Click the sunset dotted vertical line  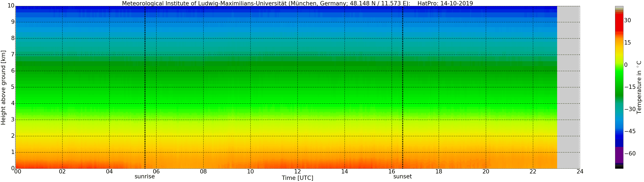coord(403,88)
